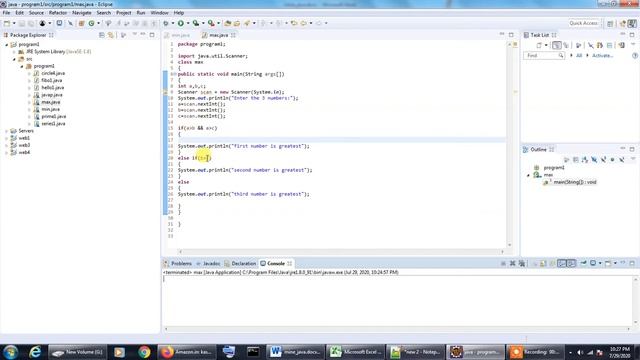Select min.java in Package Explorer
The width and height of the screenshot is (640, 360).
tap(50, 109)
